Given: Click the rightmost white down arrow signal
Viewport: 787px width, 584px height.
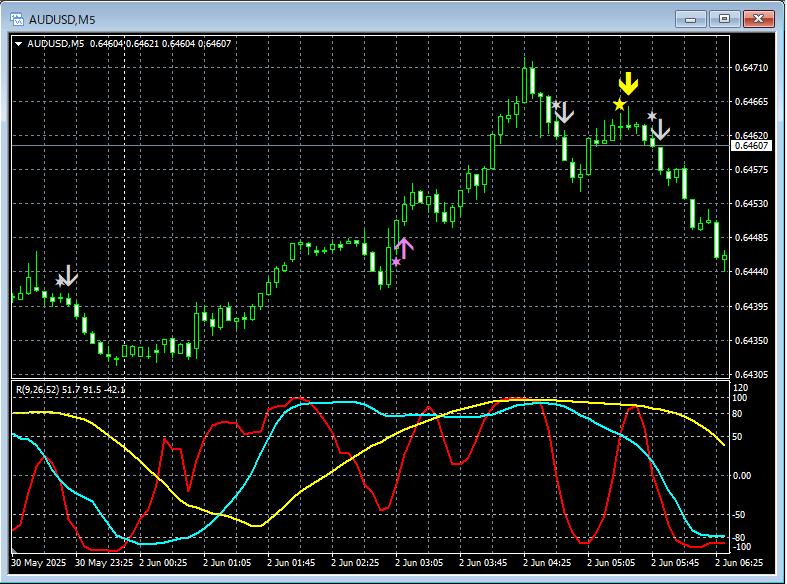Looking at the screenshot, I should click(660, 128).
